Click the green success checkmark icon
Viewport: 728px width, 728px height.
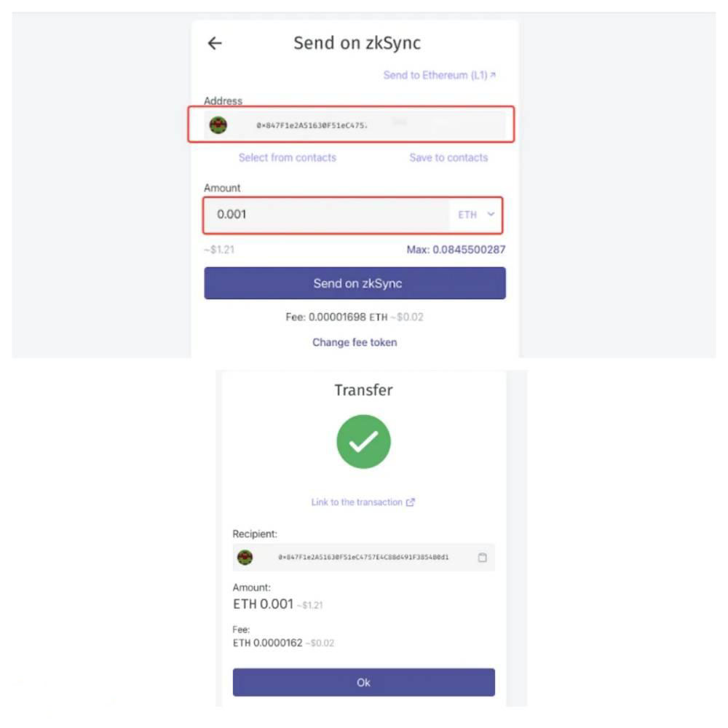click(363, 442)
